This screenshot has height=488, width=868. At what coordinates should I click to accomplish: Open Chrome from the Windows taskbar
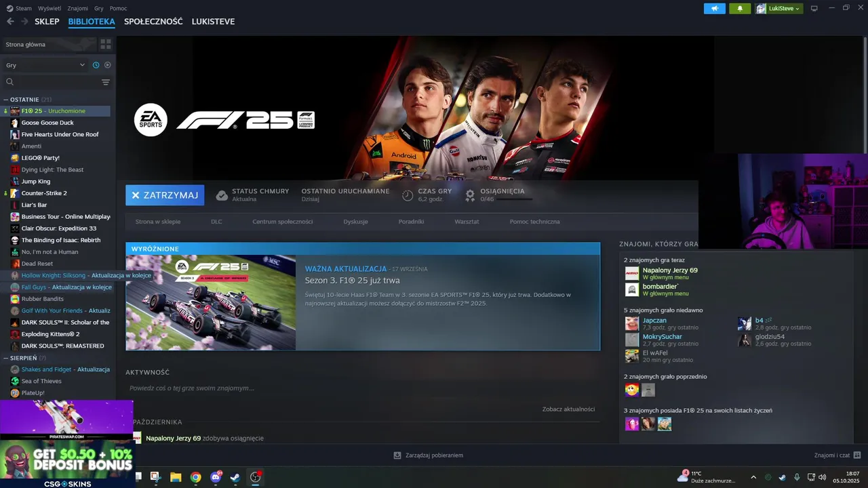pos(195,477)
